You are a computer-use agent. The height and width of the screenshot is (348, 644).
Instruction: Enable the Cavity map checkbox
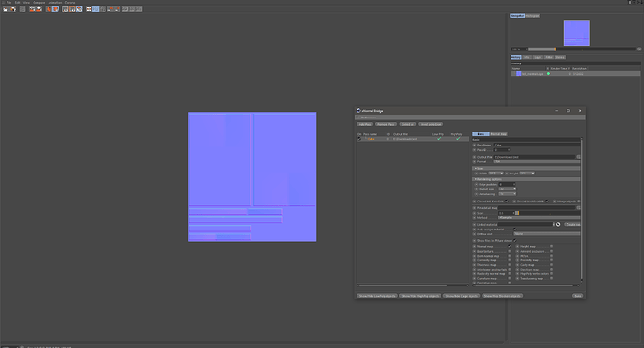[552, 265]
